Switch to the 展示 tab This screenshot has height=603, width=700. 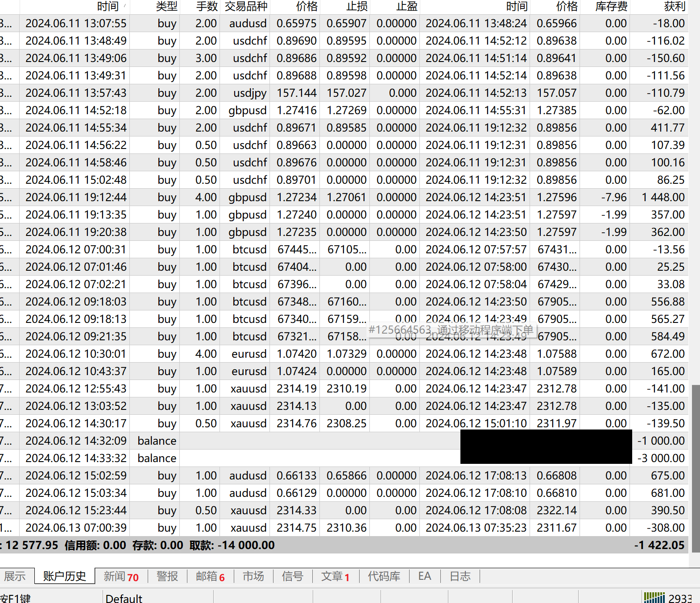[x=15, y=576]
